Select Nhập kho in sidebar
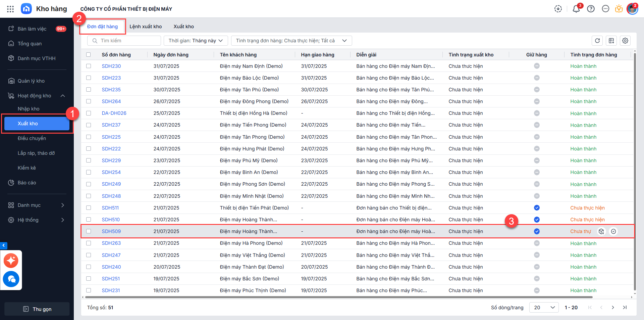644x320 pixels. (29, 109)
